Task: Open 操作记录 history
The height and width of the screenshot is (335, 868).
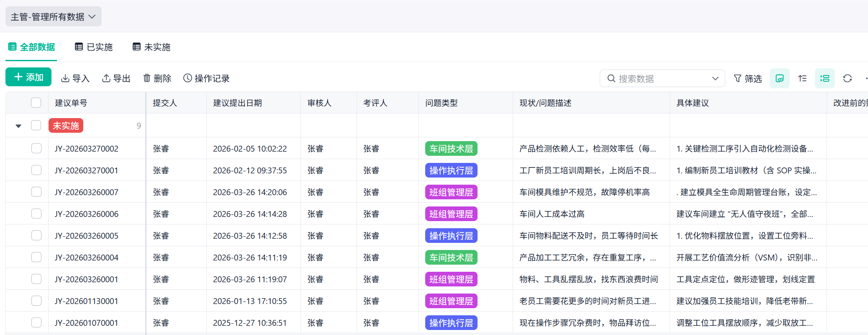Action: [206, 78]
